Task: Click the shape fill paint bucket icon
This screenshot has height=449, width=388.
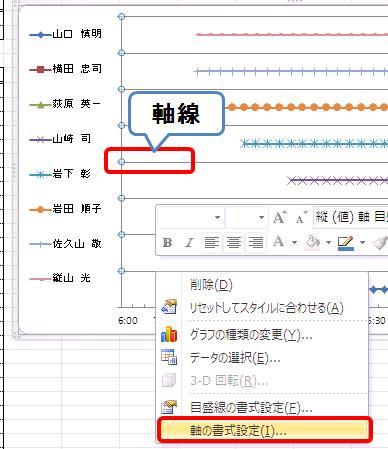Action: coord(312,242)
